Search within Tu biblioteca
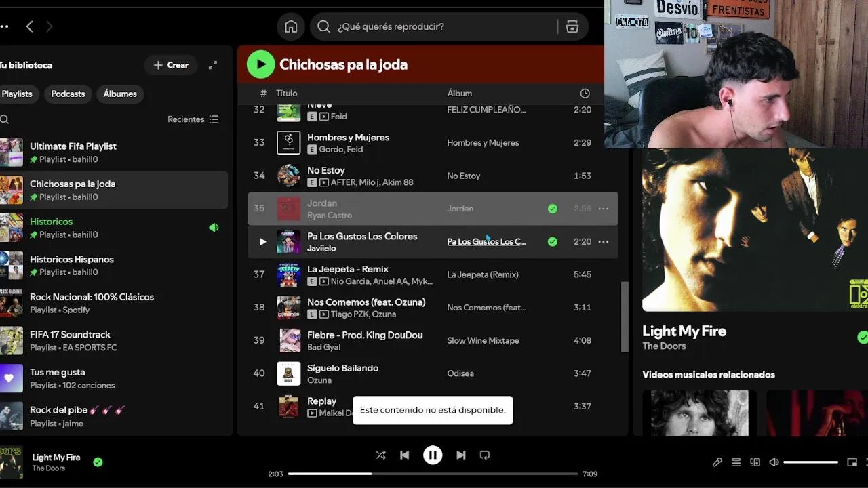 4,119
